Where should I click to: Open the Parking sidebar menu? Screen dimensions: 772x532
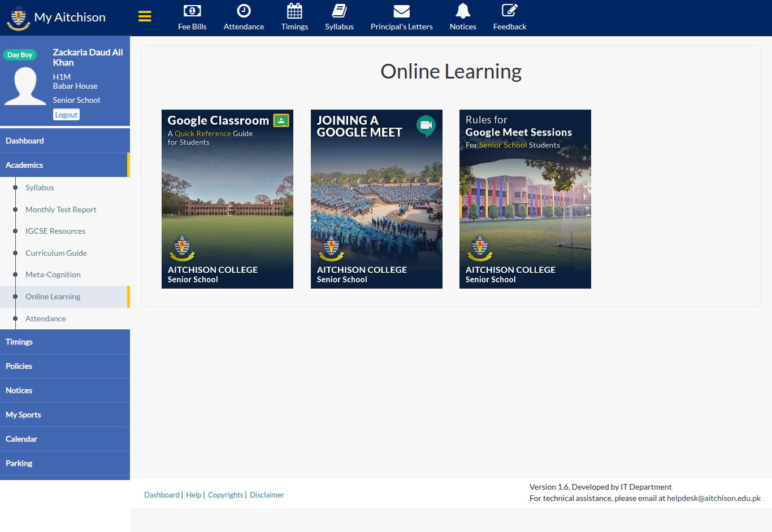65,463
